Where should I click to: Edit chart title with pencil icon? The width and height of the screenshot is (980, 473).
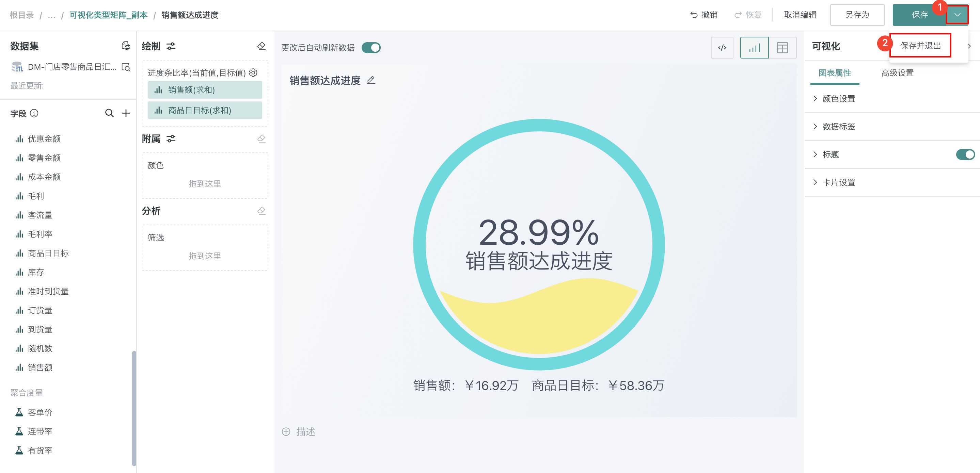click(x=371, y=80)
